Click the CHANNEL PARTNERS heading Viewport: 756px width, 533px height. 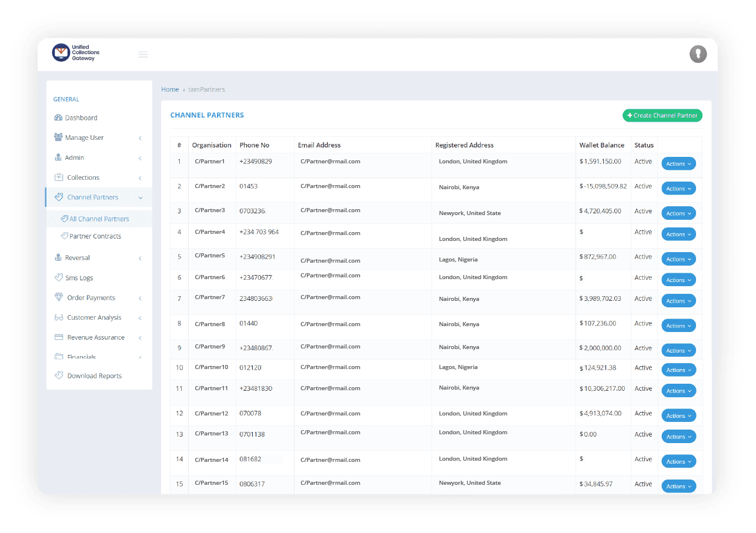pyautogui.click(x=207, y=115)
